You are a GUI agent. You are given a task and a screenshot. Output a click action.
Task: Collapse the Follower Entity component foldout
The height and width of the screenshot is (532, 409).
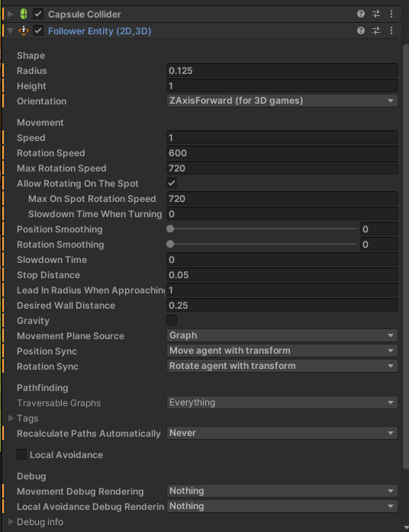point(11,31)
